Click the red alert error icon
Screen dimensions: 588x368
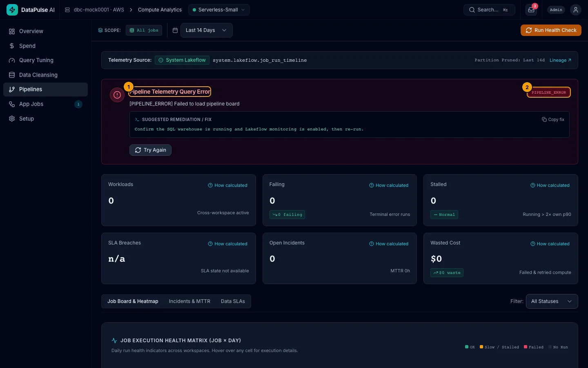(x=117, y=95)
